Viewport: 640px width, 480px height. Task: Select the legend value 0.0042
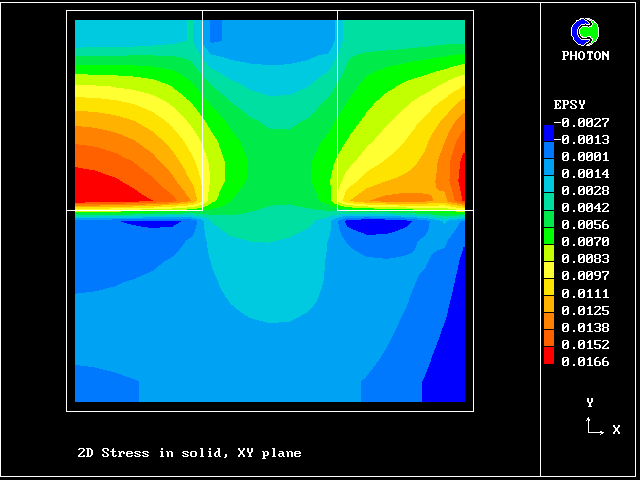click(x=585, y=208)
